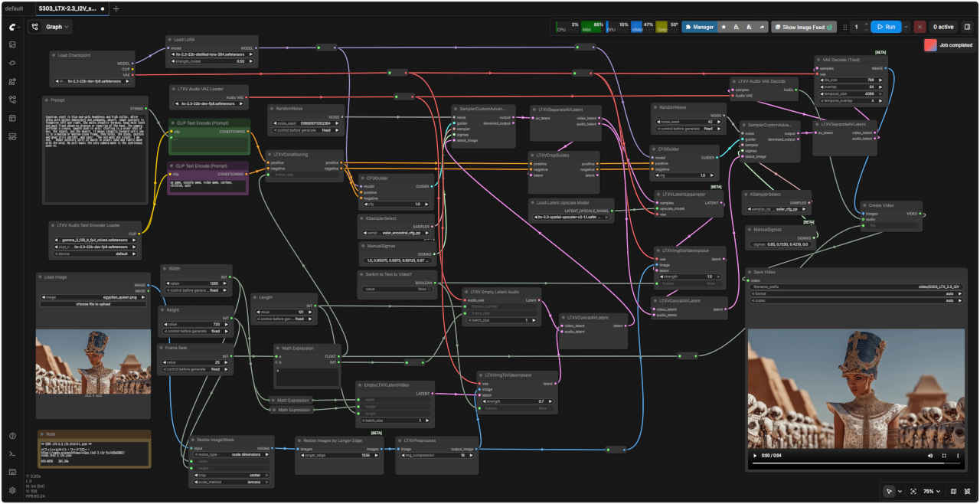Open the Workflows sidebar panel
Viewport: 980px width, 504px height.
(x=12, y=100)
